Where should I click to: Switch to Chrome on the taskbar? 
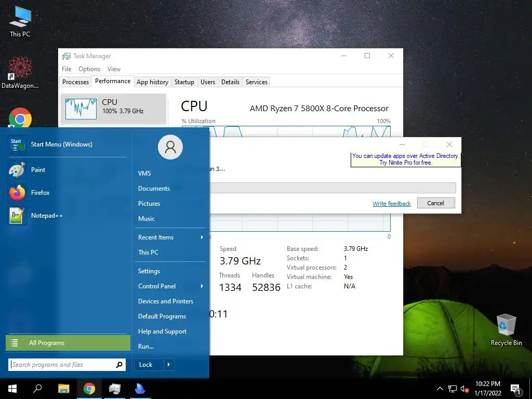pos(89,389)
